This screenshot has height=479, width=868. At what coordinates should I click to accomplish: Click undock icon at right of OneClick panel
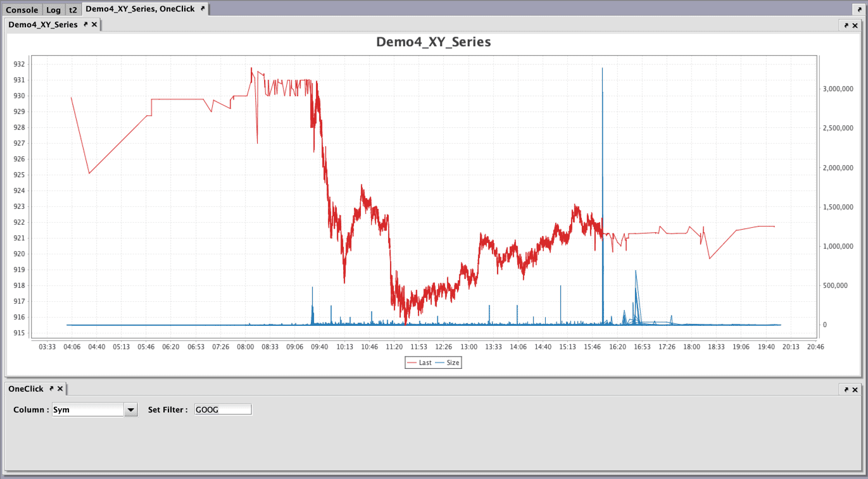846,390
